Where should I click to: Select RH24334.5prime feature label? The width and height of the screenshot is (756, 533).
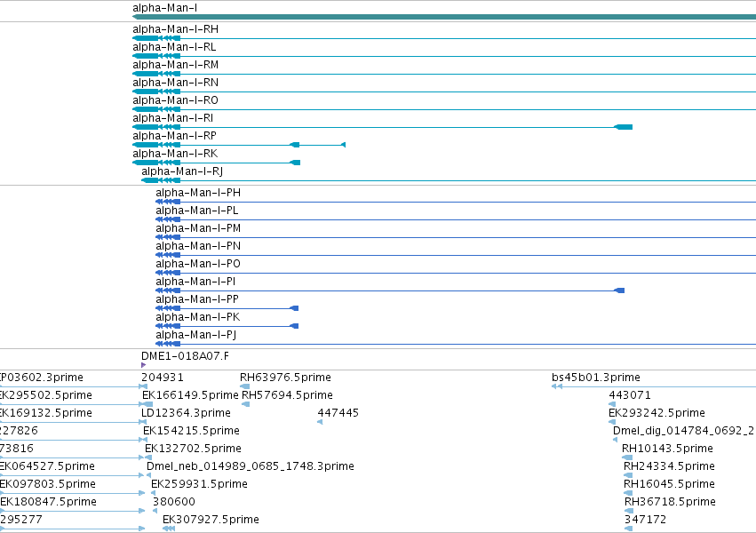[669, 466]
